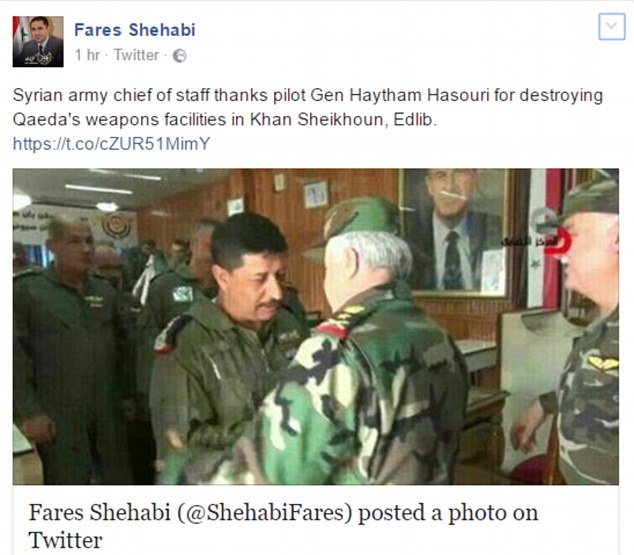Open the post options dropdown arrow

point(611,26)
